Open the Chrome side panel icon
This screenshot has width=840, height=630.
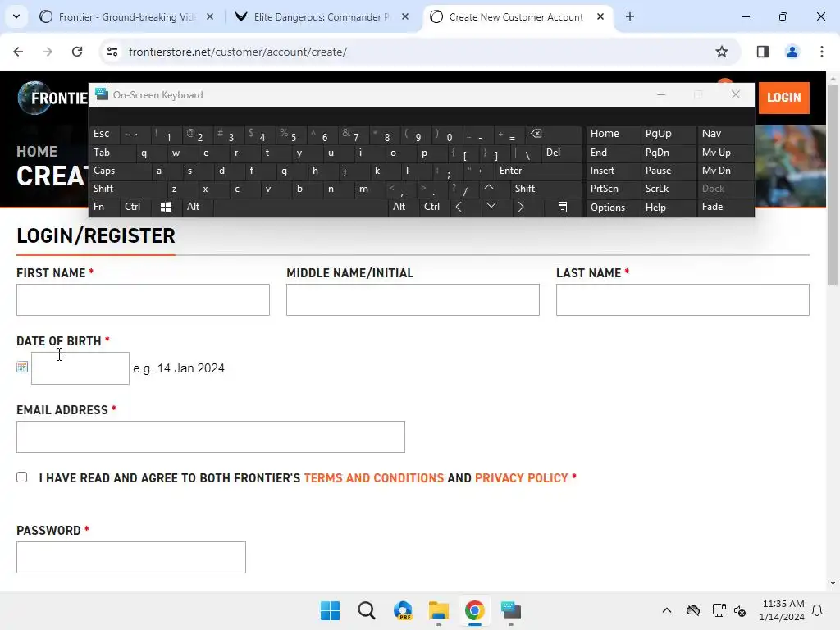pyautogui.click(x=762, y=52)
